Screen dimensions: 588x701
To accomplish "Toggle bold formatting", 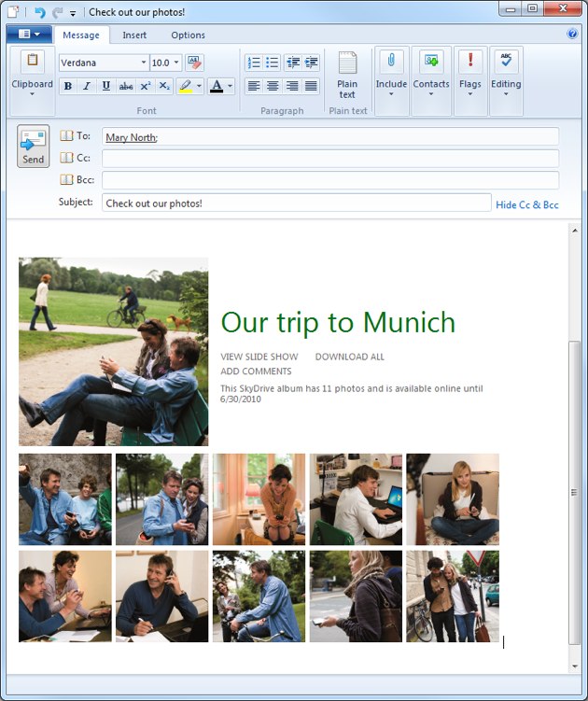I will (68, 86).
